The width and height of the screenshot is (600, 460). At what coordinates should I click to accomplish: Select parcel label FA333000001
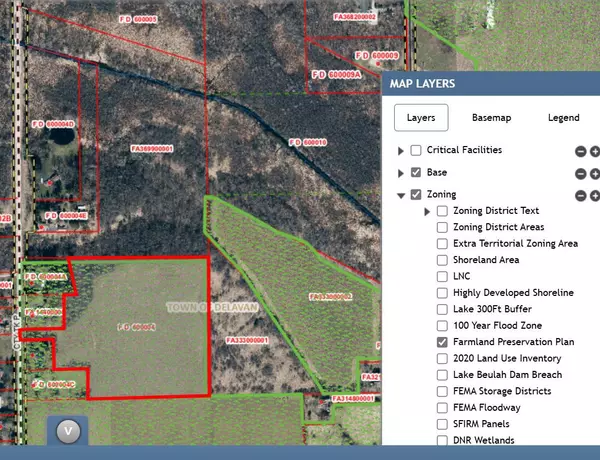[x=247, y=340]
